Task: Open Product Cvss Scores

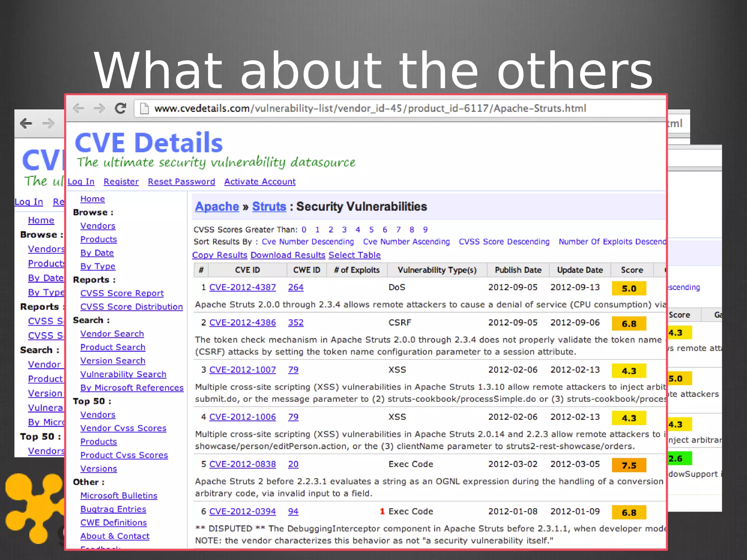Action: [124, 455]
